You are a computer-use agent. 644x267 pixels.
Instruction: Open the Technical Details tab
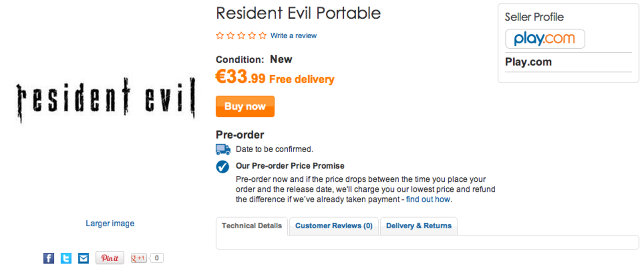tap(252, 226)
